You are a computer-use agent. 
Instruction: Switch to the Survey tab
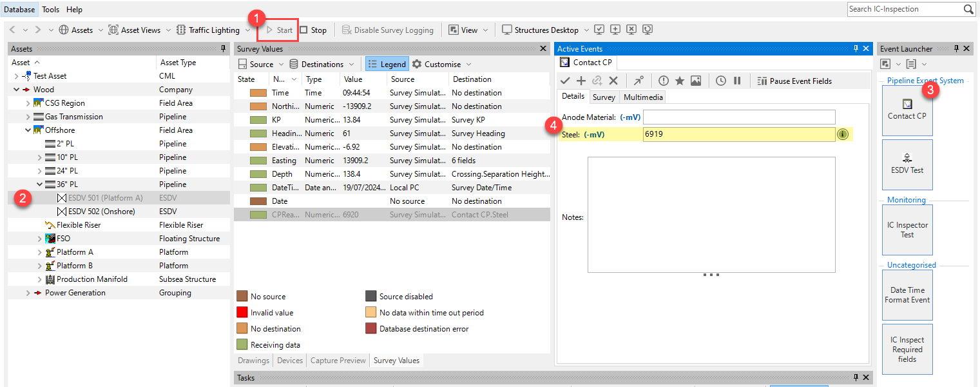coord(604,97)
